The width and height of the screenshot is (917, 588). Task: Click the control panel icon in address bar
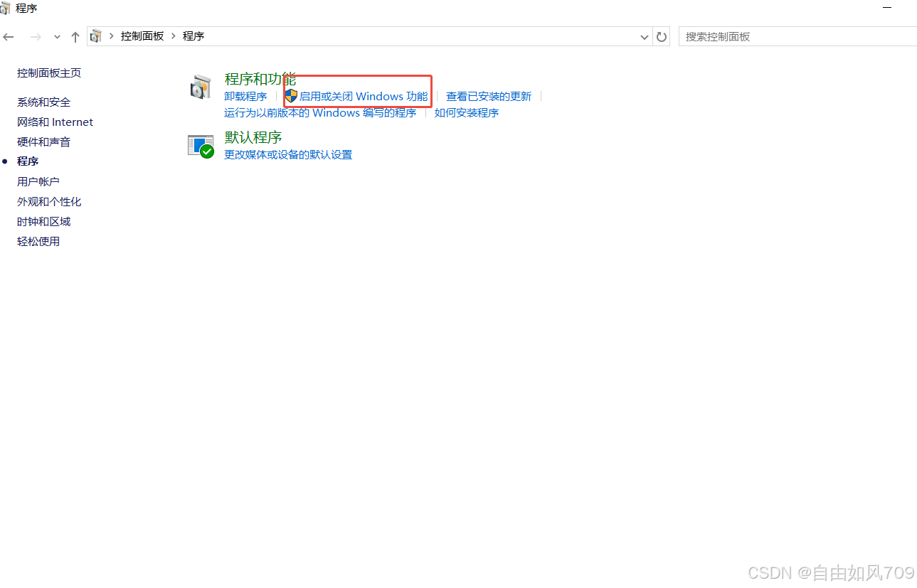(96, 36)
